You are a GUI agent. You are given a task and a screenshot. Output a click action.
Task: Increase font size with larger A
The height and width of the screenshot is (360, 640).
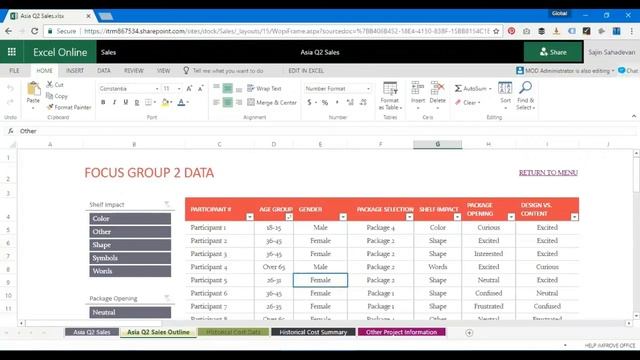189,88
